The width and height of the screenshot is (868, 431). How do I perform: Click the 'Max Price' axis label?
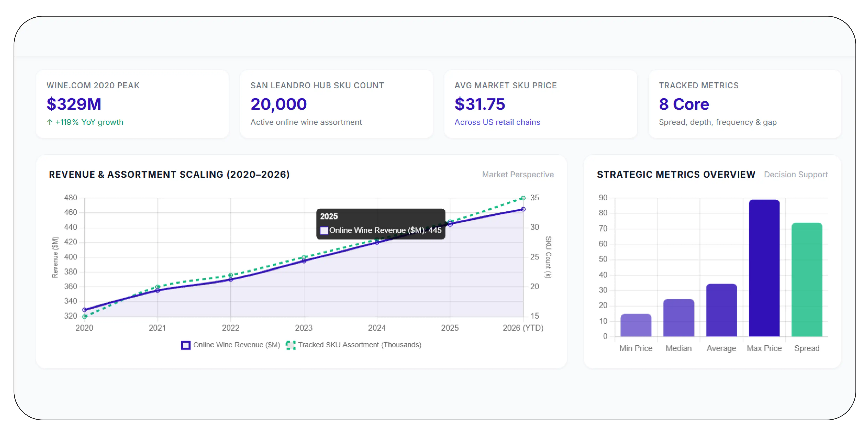tap(764, 348)
